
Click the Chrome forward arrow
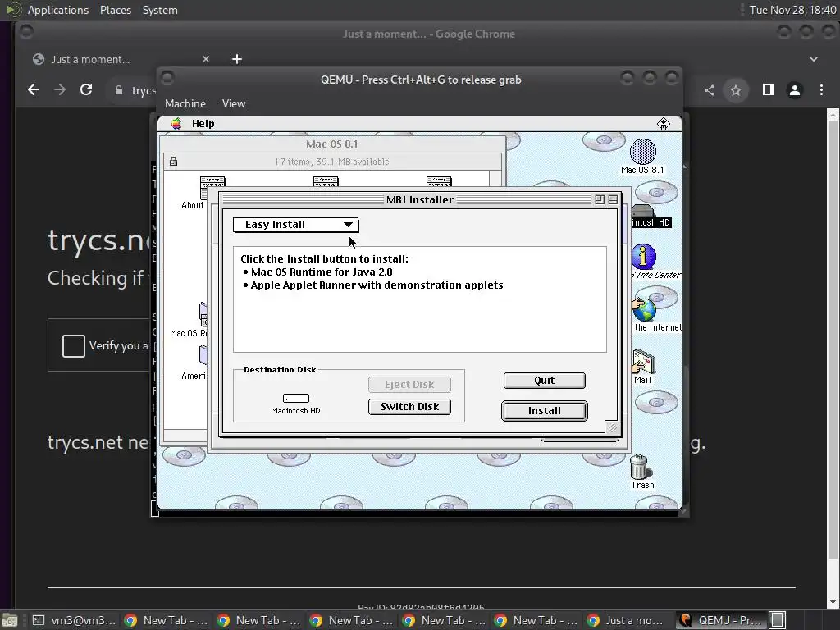point(59,89)
